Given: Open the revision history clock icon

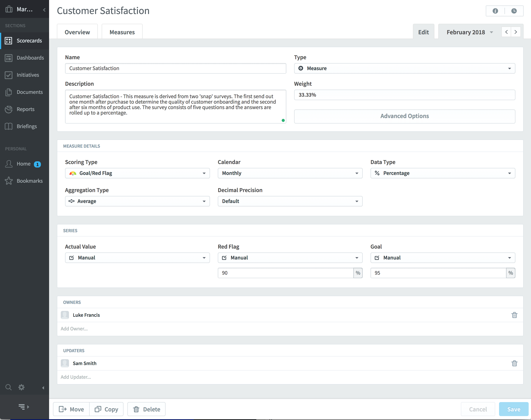Looking at the screenshot, I should click(x=514, y=11).
